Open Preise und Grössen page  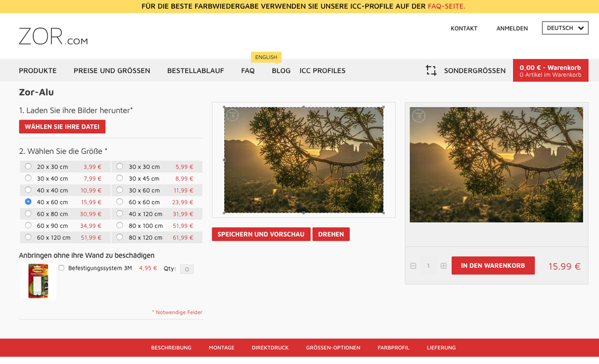coord(112,71)
